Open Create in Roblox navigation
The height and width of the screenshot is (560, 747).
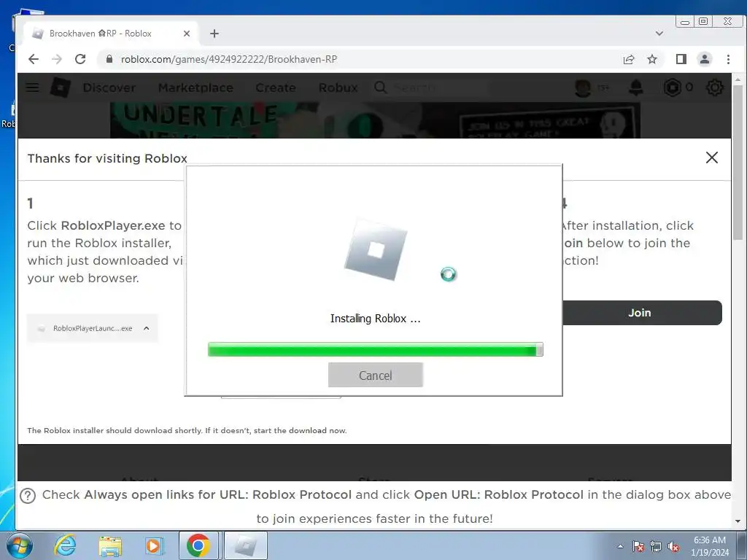point(275,87)
